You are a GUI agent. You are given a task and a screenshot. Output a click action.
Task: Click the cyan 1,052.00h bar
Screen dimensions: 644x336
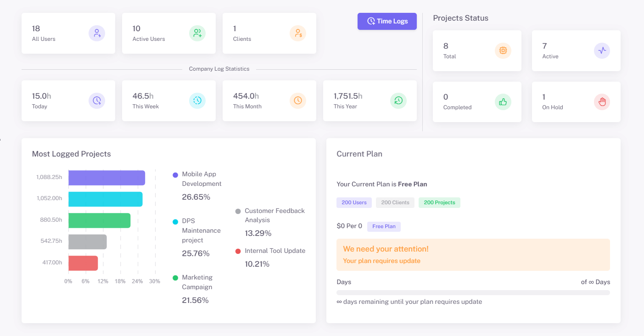pos(106,199)
